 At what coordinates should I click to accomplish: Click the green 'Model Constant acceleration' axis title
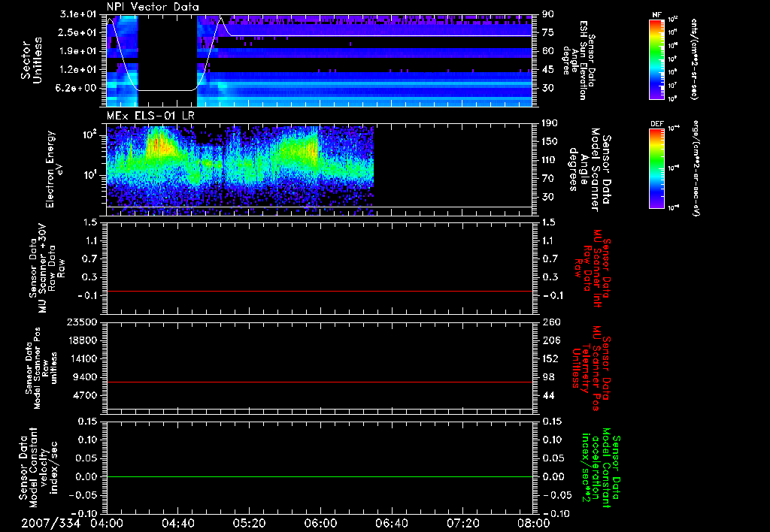pyautogui.click(x=600, y=469)
